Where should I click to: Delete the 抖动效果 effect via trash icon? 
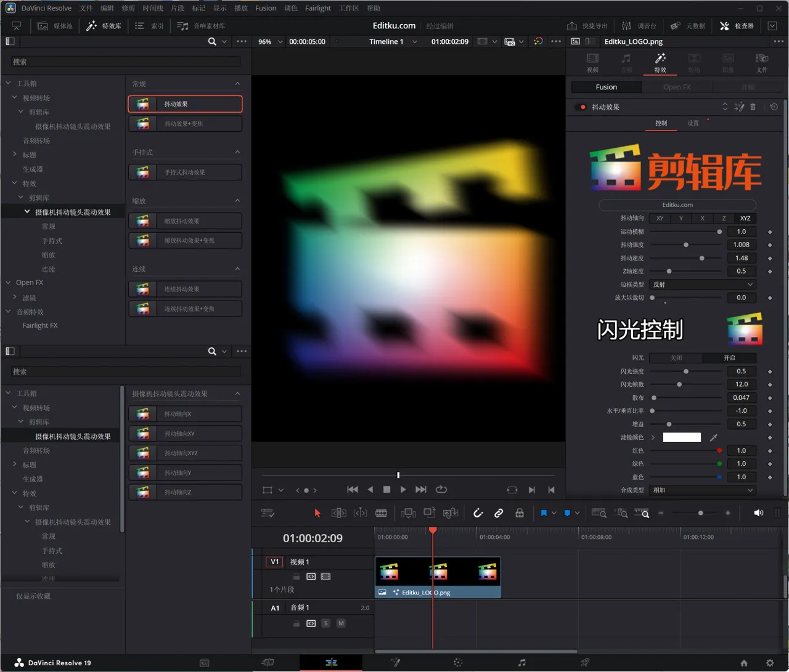(x=753, y=107)
